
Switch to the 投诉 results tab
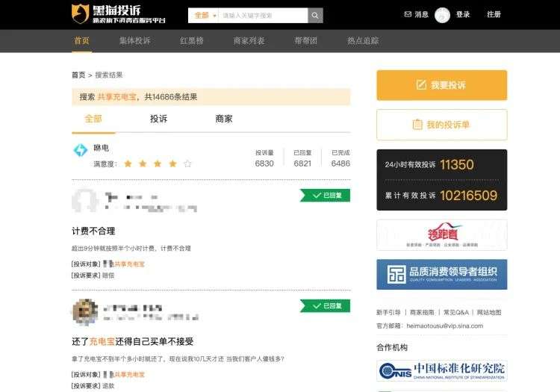point(158,119)
